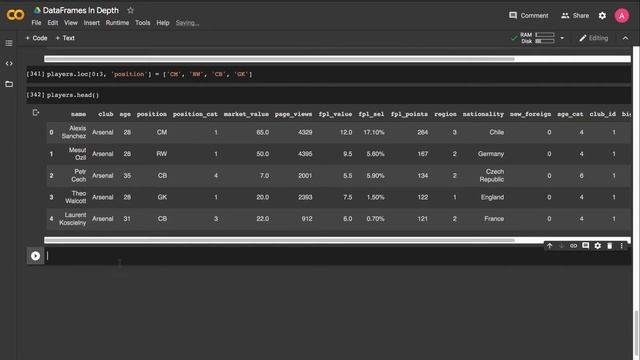The height and width of the screenshot is (360, 640).
Task: Move the cell up
Action: click(549, 246)
